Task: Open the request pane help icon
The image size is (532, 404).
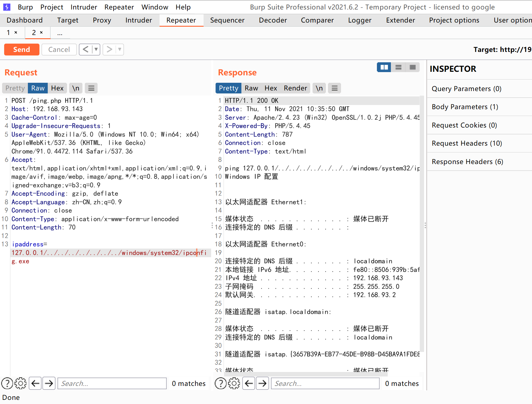Action: pos(7,383)
